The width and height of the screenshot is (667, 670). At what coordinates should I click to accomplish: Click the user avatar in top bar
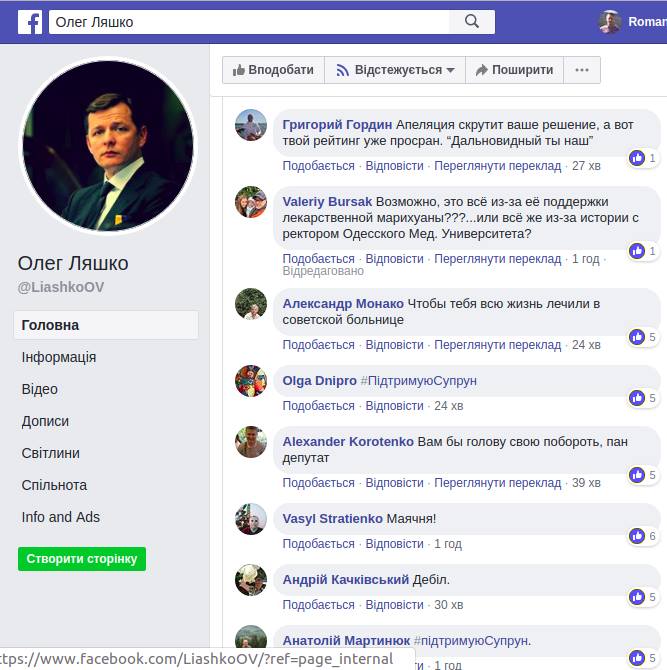coord(610,21)
